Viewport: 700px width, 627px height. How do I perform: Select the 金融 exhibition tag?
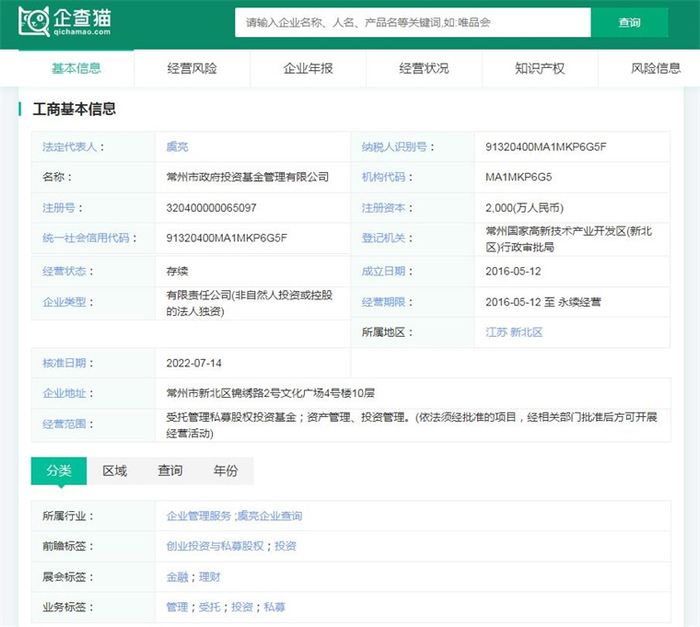(177, 577)
